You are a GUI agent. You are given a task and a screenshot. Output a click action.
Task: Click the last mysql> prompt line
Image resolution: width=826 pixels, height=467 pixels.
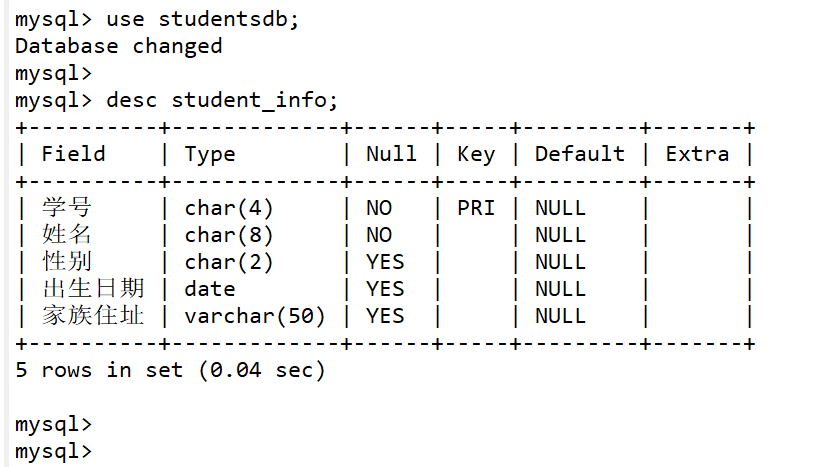tap(53, 451)
